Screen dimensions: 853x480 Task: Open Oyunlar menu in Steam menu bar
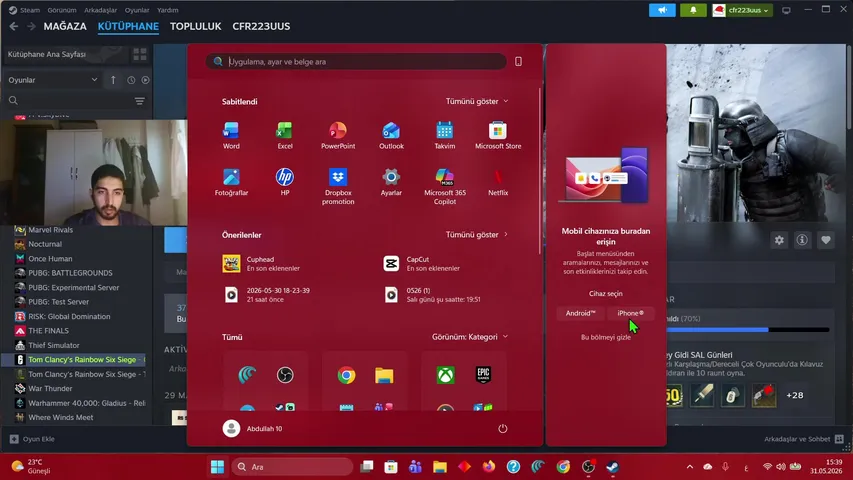click(137, 10)
